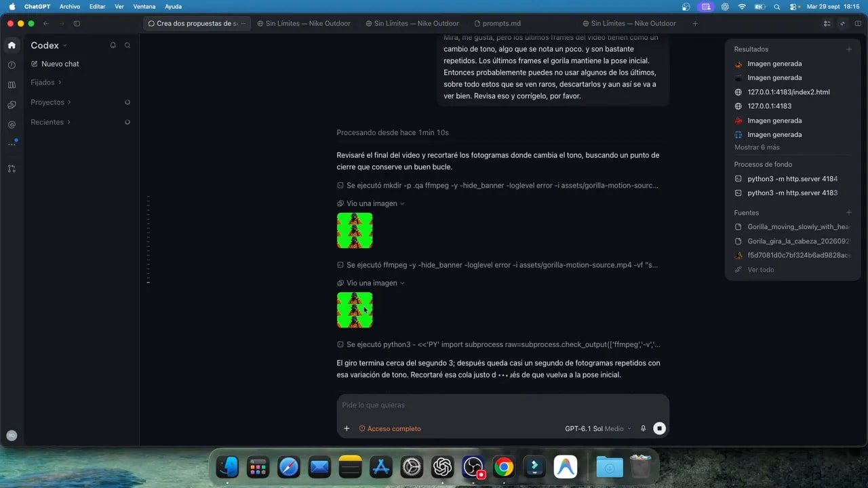
Task: Click the microphone dictation icon
Action: 644,428
